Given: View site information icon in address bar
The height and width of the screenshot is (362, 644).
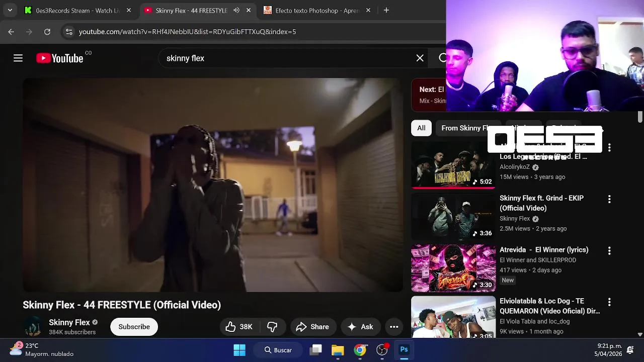Looking at the screenshot, I should point(69,32).
